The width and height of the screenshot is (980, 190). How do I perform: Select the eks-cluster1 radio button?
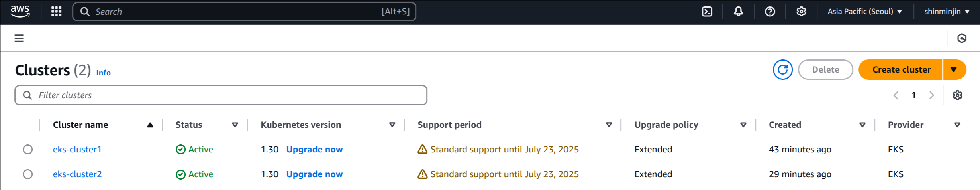28,150
